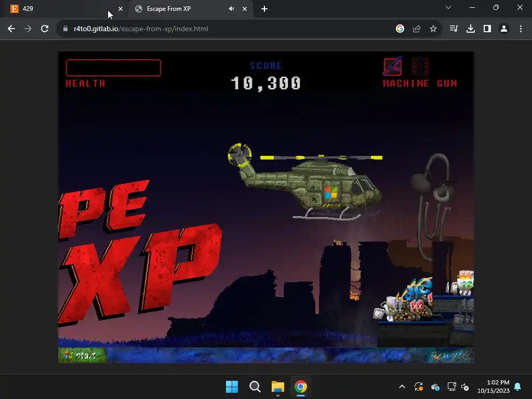Click the second weapon slot icon

pyautogui.click(x=420, y=66)
